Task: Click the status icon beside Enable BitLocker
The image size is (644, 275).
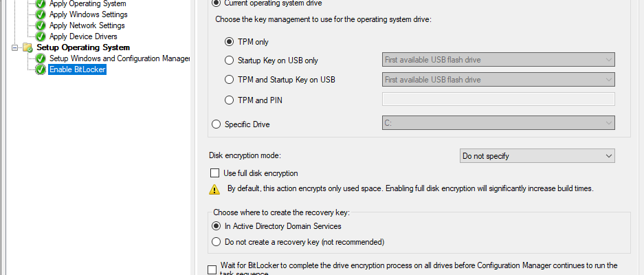Action: point(41,70)
